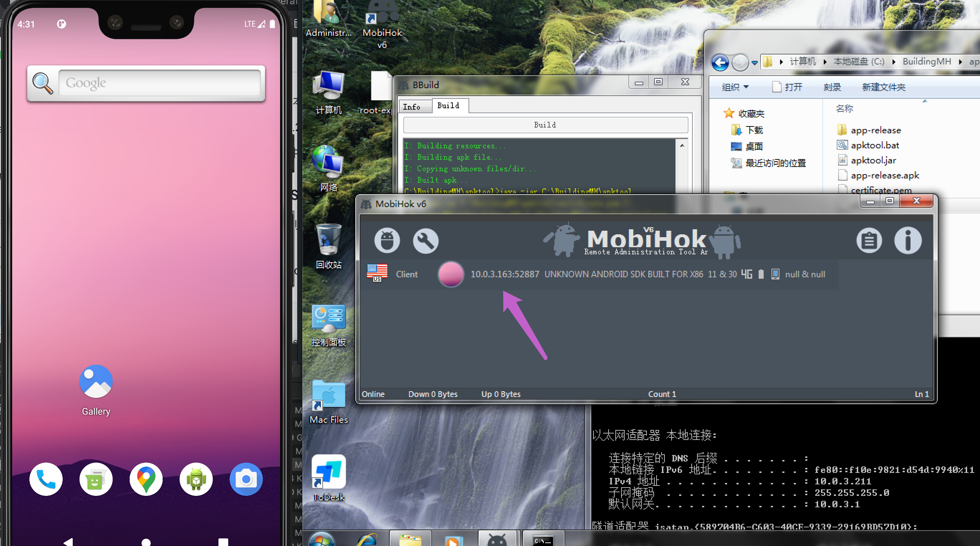
Task: Click BuildingMH breadcrumb in Explorer
Action: (x=926, y=62)
